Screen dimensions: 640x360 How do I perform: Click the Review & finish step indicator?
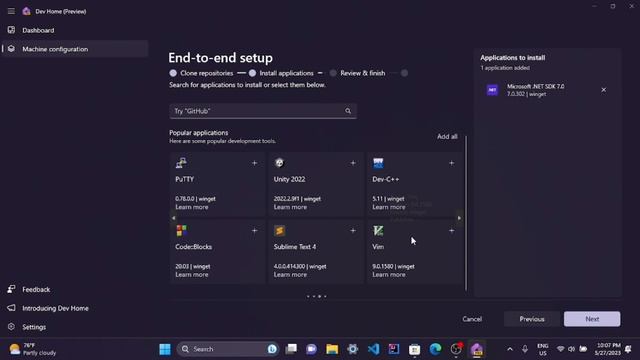(333, 73)
